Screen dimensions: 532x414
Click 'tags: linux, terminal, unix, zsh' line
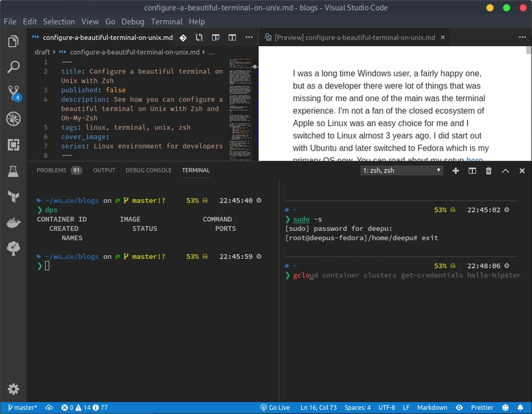coord(126,127)
